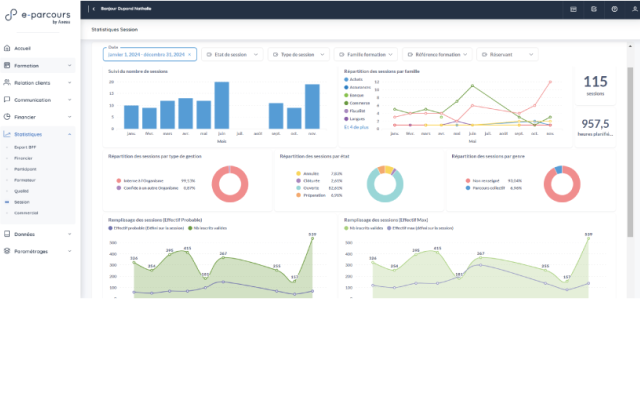Click the database-style icon next to help icon

point(594,9)
